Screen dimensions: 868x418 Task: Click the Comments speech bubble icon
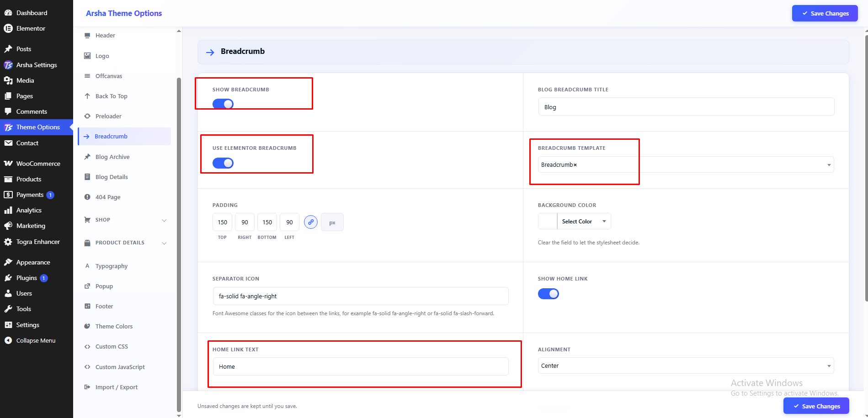pos(8,111)
